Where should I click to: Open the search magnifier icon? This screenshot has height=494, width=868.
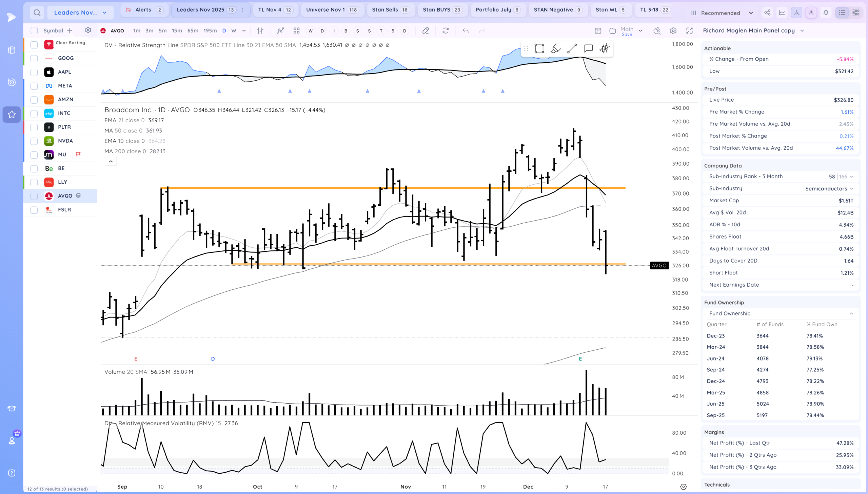(x=37, y=13)
